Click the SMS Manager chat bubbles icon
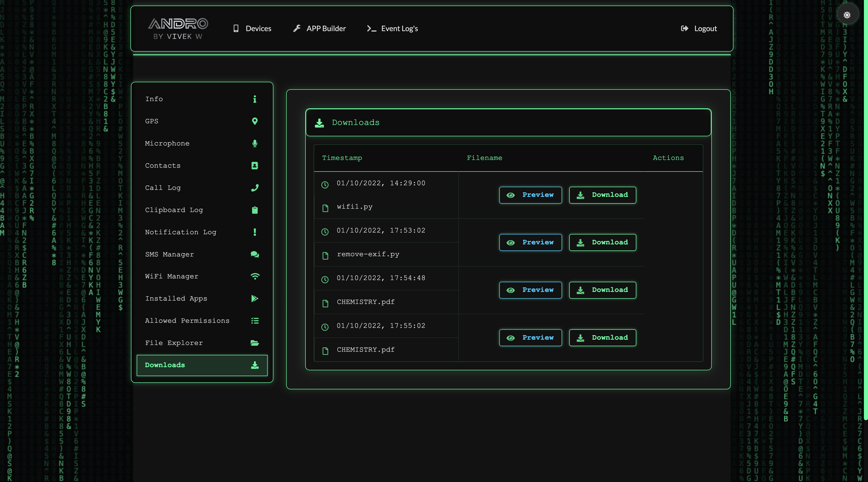The height and width of the screenshot is (482, 868). pos(255,254)
